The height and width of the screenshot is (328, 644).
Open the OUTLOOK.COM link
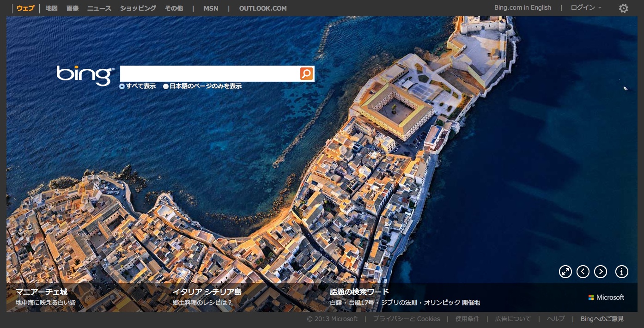(x=262, y=8)
